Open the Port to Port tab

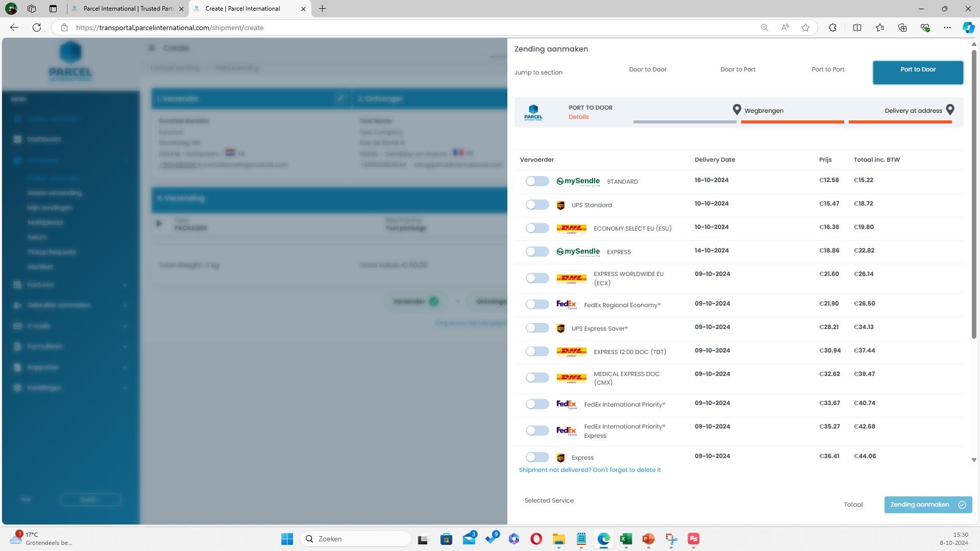pyautogui.click(x=827, y=69)
